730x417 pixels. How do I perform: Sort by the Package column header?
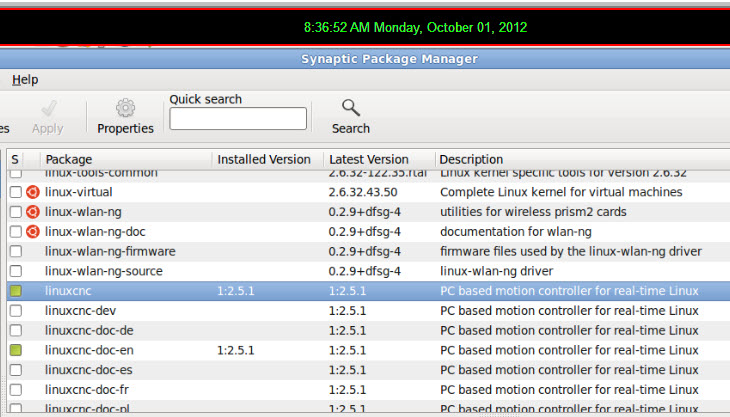pos(126,160)
